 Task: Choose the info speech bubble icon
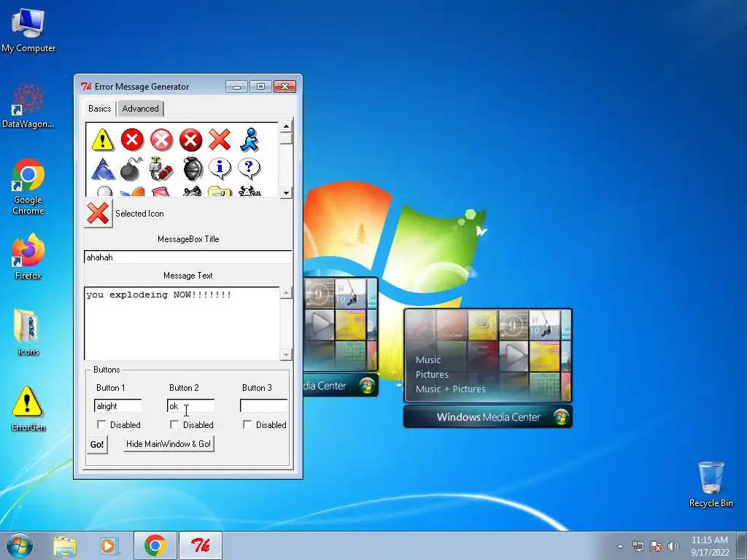coord(220,168)
